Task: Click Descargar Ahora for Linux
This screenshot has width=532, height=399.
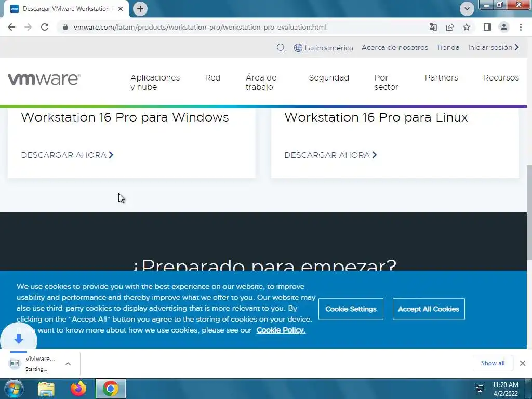Action: 330,155
